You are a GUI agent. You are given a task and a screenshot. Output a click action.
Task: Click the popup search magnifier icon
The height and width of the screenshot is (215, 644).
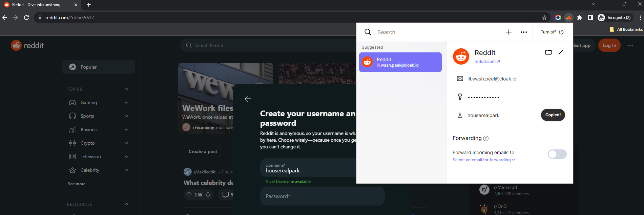click(x=368, y=32)
